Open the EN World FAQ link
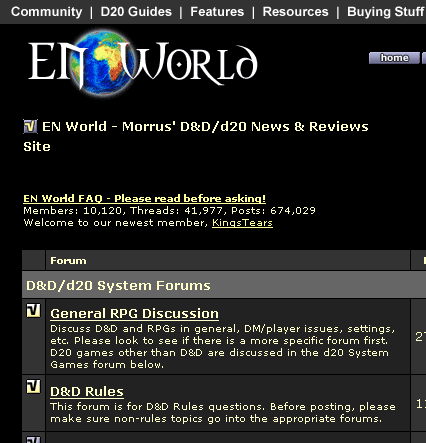Screen dimensions: 426x443 (x=144, y=198)
